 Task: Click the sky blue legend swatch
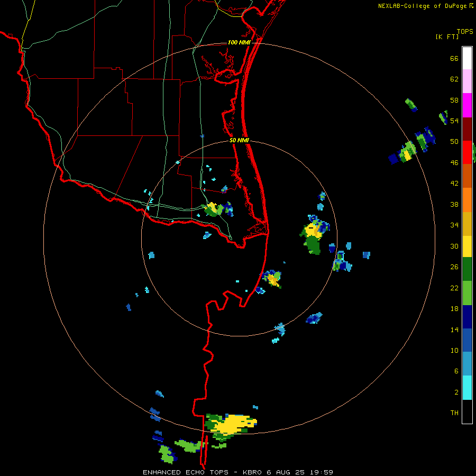click(x=467, y=364)
